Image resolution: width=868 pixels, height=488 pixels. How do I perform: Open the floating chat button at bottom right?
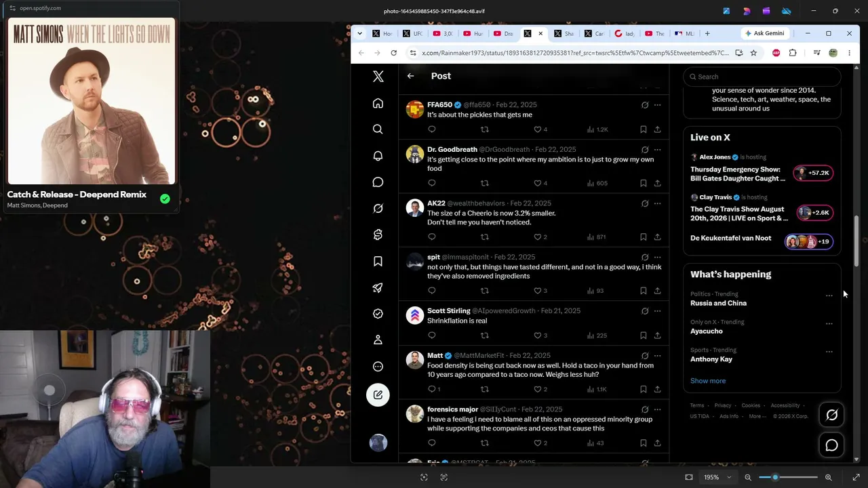coord(831,445)
